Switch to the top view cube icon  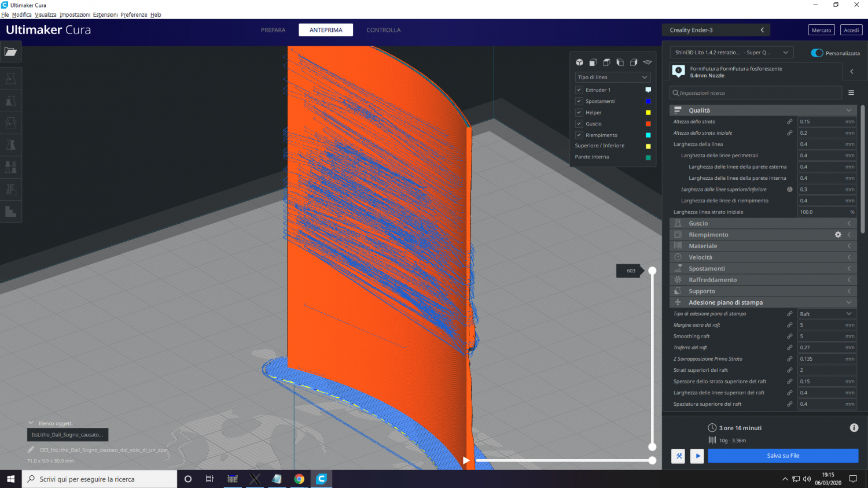pyautogui.click(x=606, y=62)
